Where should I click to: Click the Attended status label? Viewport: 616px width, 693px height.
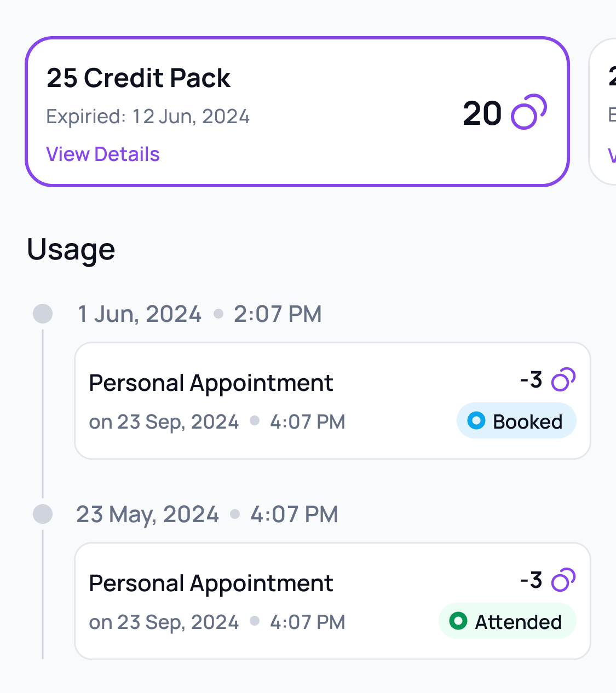pos(518,622)
